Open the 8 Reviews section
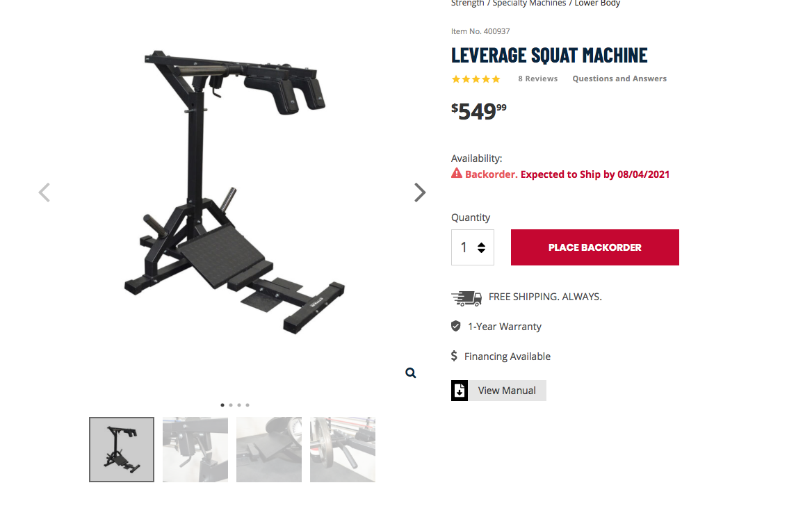 click(x=537, y=79)
